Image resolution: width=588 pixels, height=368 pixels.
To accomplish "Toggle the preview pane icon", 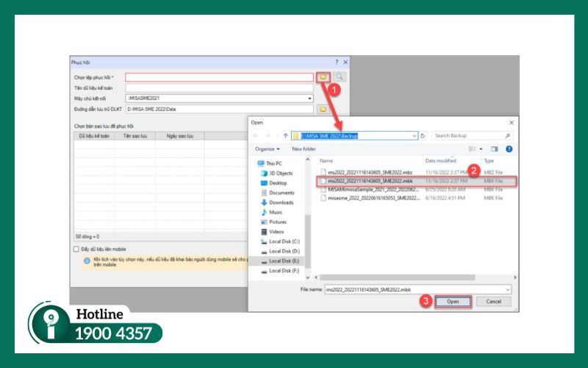I will point(495,149).
